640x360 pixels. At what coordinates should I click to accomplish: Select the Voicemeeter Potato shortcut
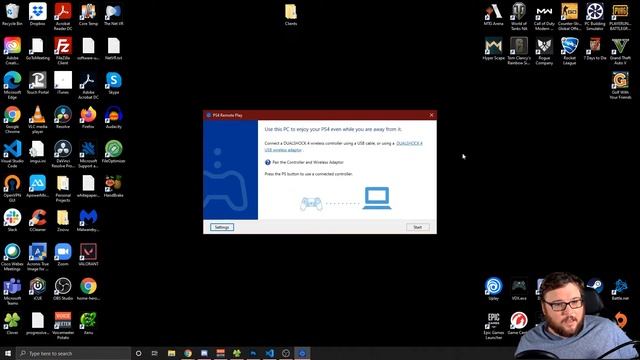pos(63,325)
